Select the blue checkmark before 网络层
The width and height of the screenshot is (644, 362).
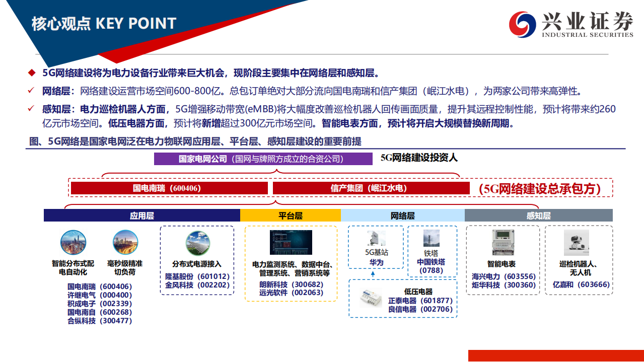[x=31, y=90]
